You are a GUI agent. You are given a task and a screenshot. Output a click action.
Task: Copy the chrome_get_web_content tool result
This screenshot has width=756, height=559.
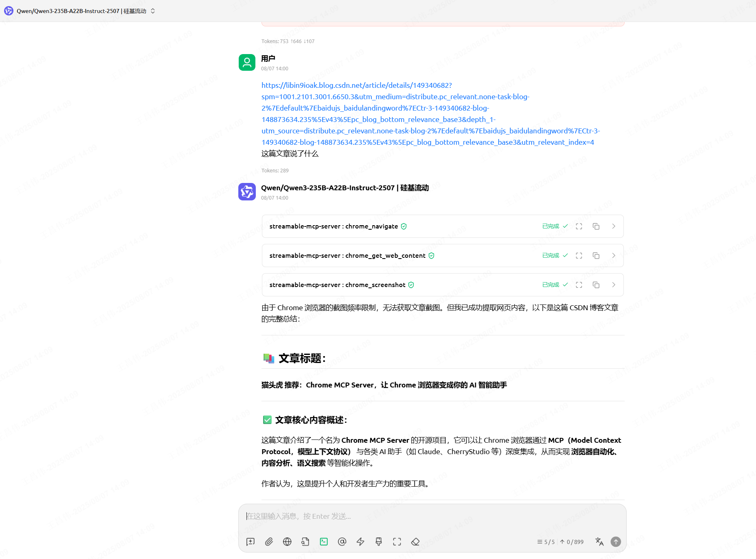[596, 256]
